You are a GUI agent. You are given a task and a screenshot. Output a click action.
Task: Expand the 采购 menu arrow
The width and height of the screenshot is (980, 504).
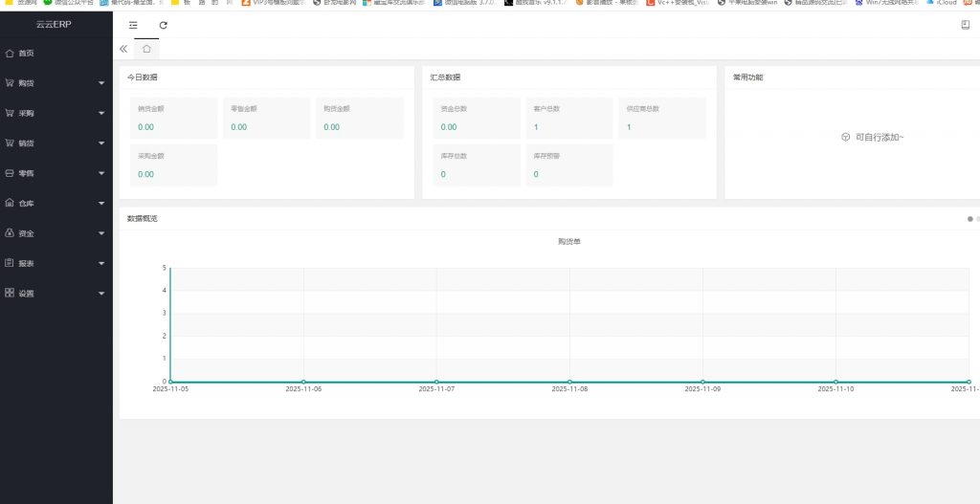[x=101, y=113]
